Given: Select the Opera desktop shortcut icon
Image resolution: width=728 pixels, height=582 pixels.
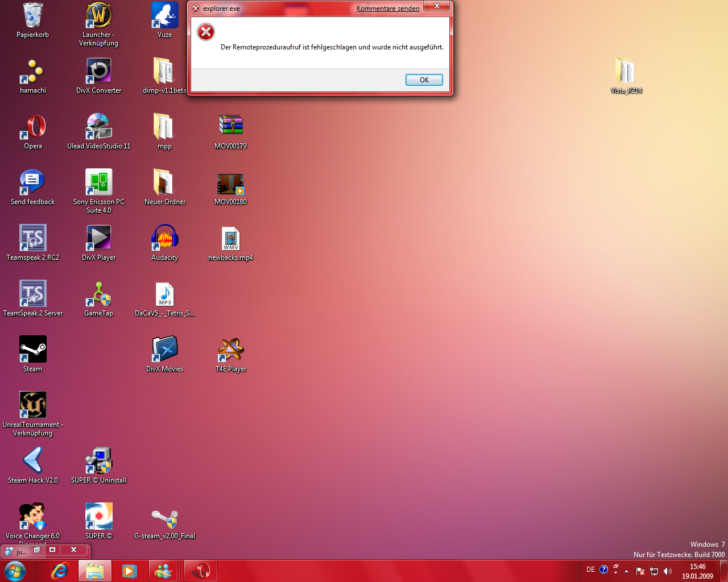Looking at the screenshot, I should coord(33,127).
